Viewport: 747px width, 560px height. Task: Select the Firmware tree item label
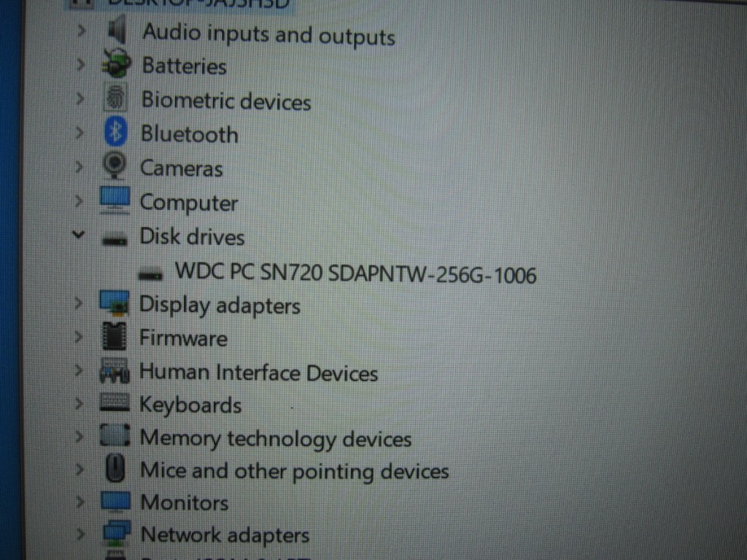[x=183, y=338]
